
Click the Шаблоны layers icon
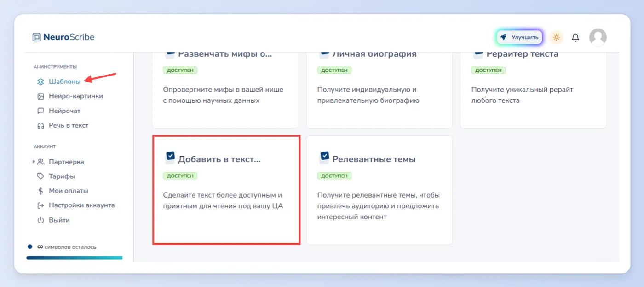tap(40, 82)
